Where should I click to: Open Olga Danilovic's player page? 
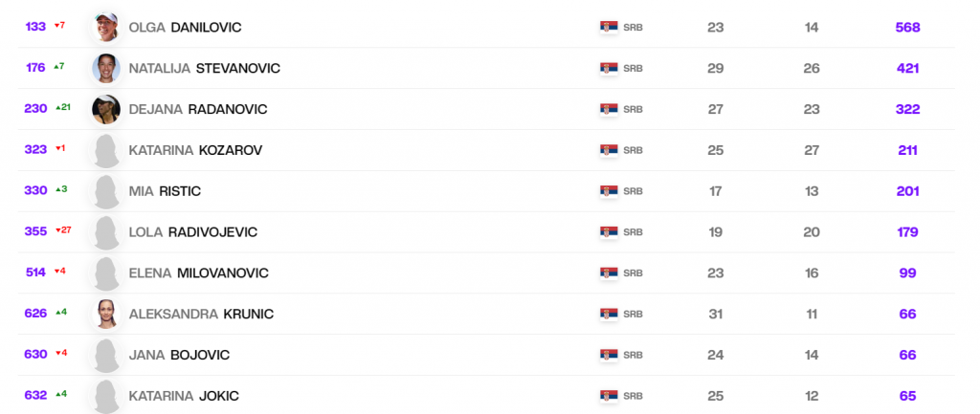[x=185, y=28]
